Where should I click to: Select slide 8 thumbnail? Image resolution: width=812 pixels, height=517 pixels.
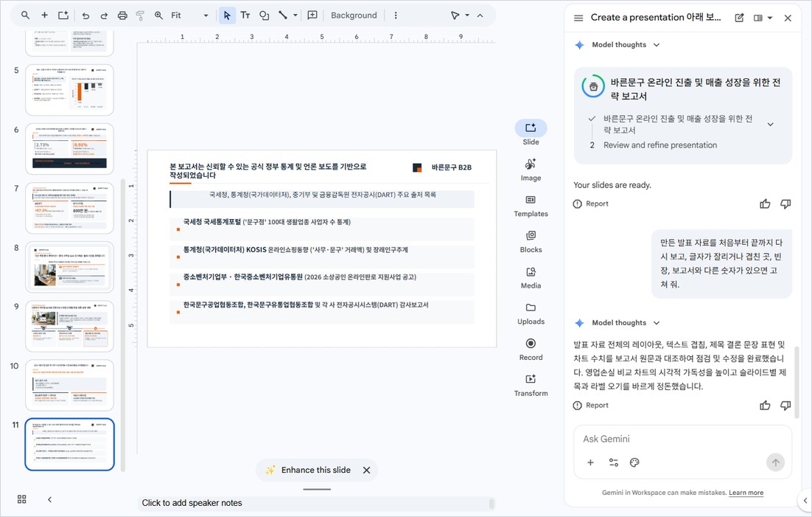point(69,267)
